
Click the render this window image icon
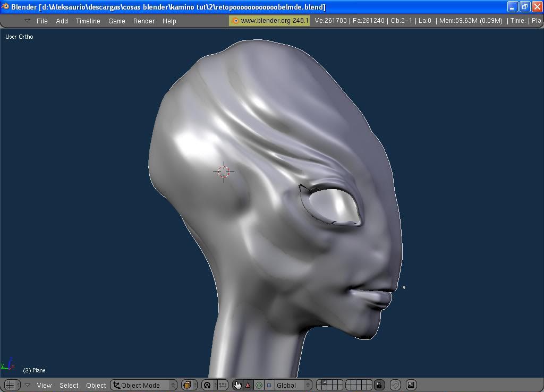pyautogui.click(x=411, y=385)
